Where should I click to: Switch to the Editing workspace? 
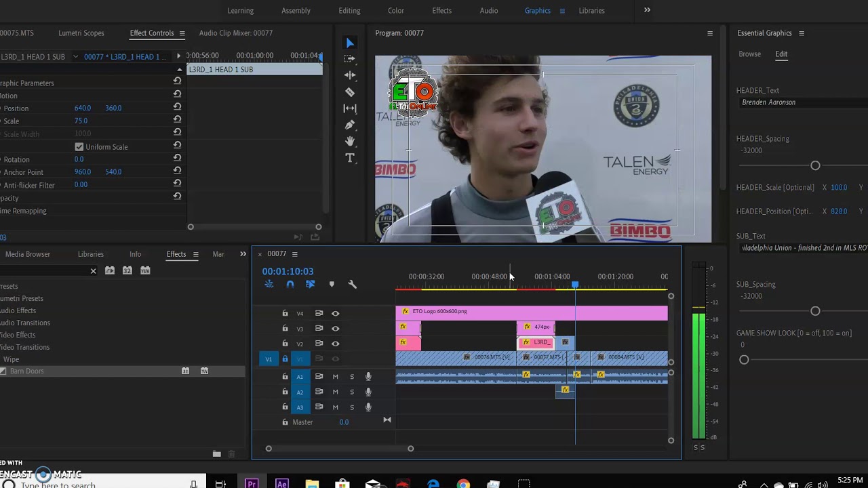(349, 11)
